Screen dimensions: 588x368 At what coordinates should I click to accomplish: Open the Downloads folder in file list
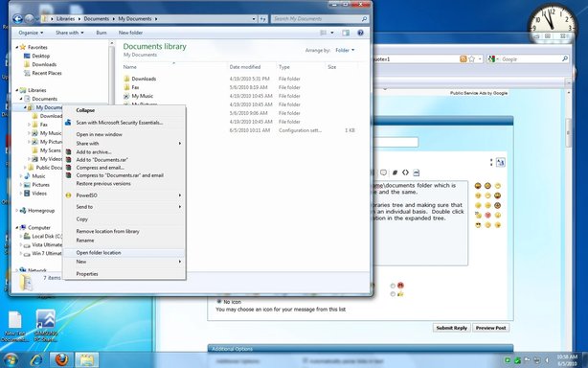point(144,79)
